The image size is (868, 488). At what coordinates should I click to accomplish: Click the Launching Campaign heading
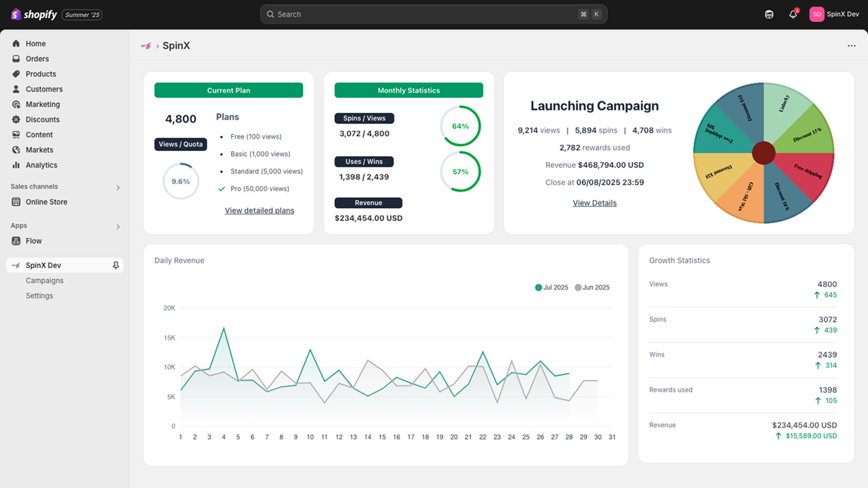[595, 106]
